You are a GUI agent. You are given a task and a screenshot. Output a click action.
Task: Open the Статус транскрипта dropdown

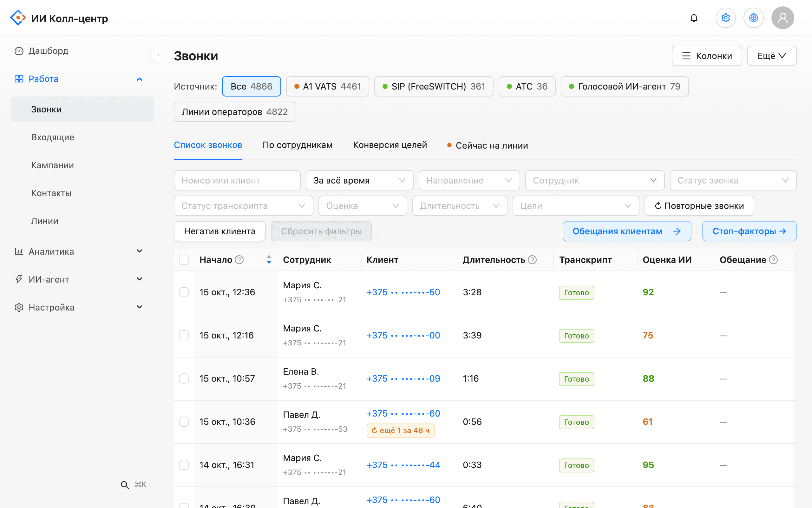tap(243, 206)
